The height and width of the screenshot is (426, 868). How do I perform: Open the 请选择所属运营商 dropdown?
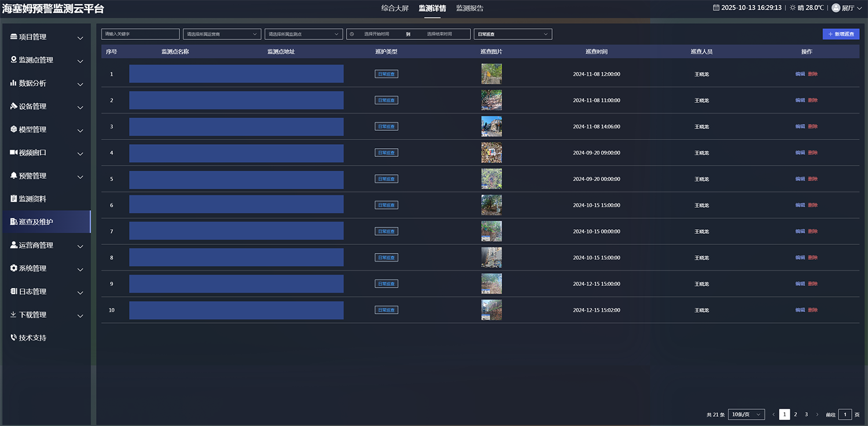coord(222,34)
